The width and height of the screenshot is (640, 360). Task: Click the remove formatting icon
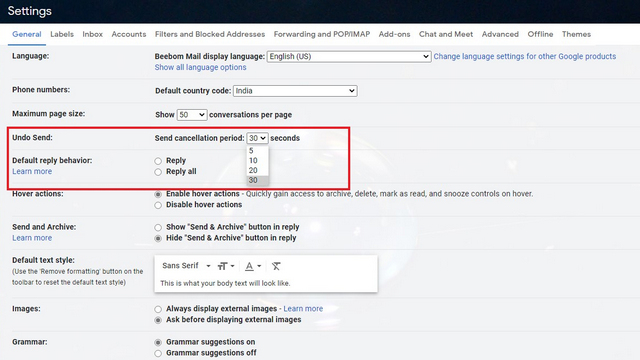pyautogui.click(x=276, y=266)
